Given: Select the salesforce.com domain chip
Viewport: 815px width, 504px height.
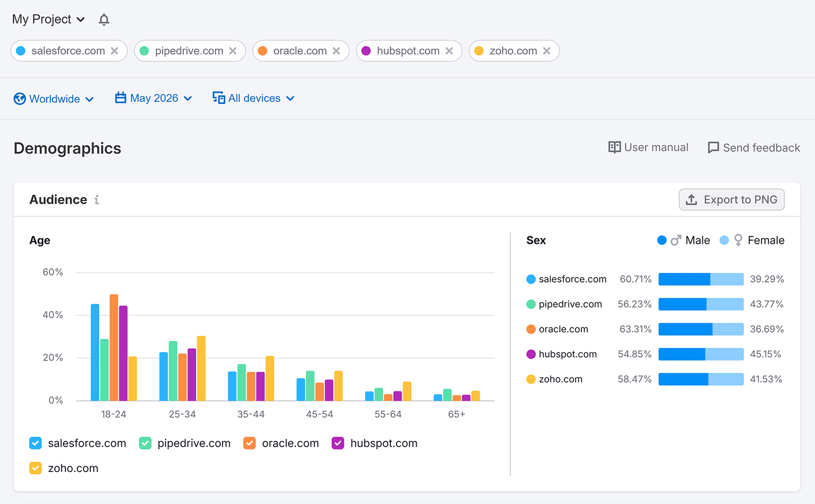Looking at the screenshot, I should click(68, 51).
